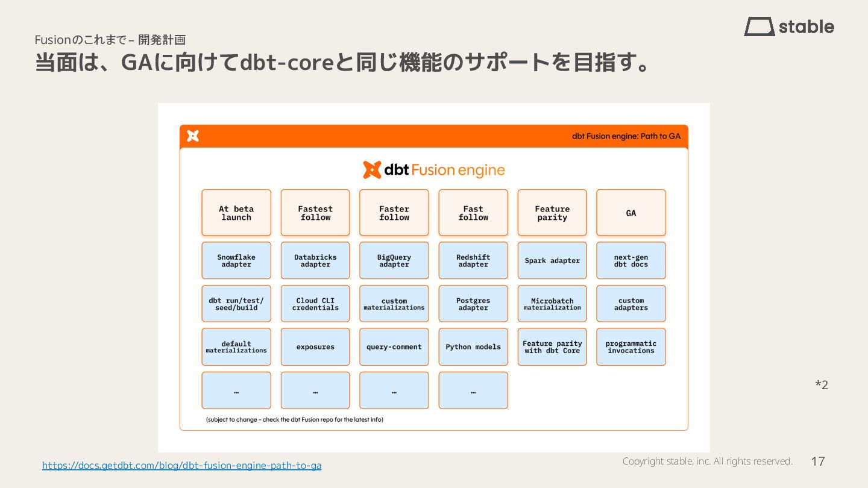Screen dimensions: 868x488
Task: Click the 'custom adapters' box
Action: (631, 304)
